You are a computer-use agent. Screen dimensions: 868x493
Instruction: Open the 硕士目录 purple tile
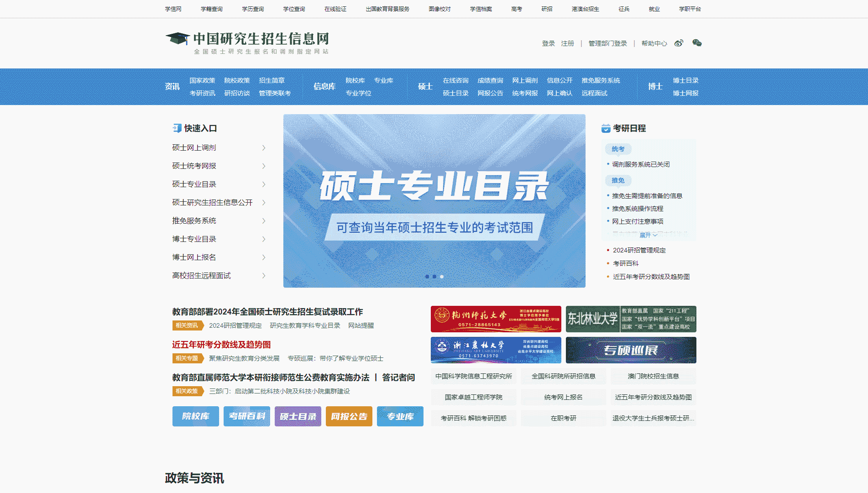click(x=298, y=416)
